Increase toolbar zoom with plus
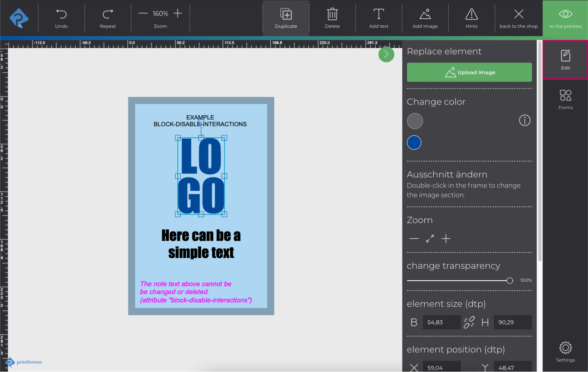 click(178, 14)
